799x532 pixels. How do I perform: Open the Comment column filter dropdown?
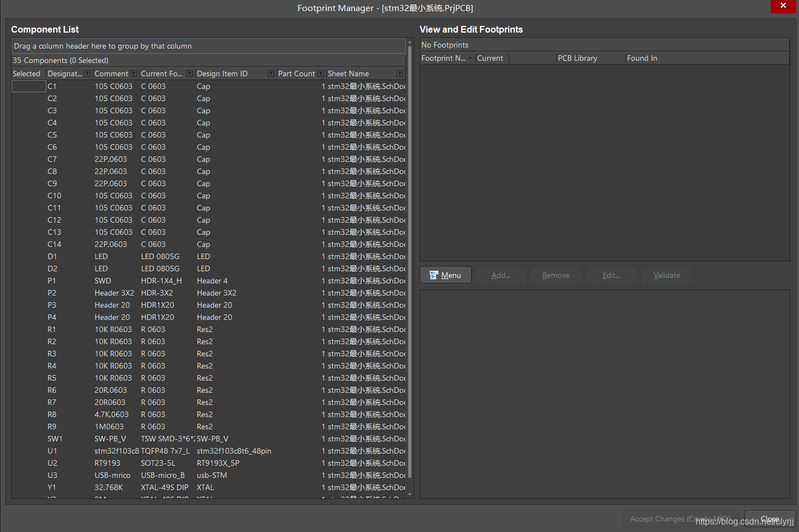tap(134, 73)
